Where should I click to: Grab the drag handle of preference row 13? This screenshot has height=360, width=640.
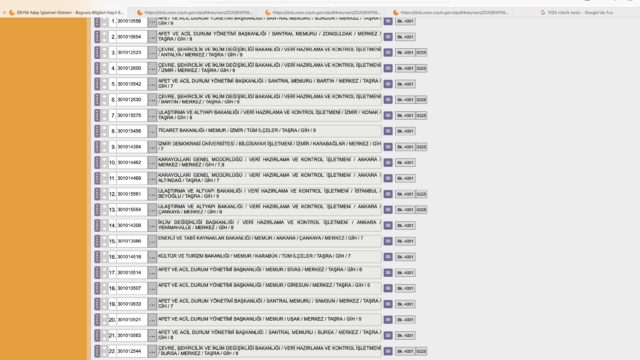97,209
